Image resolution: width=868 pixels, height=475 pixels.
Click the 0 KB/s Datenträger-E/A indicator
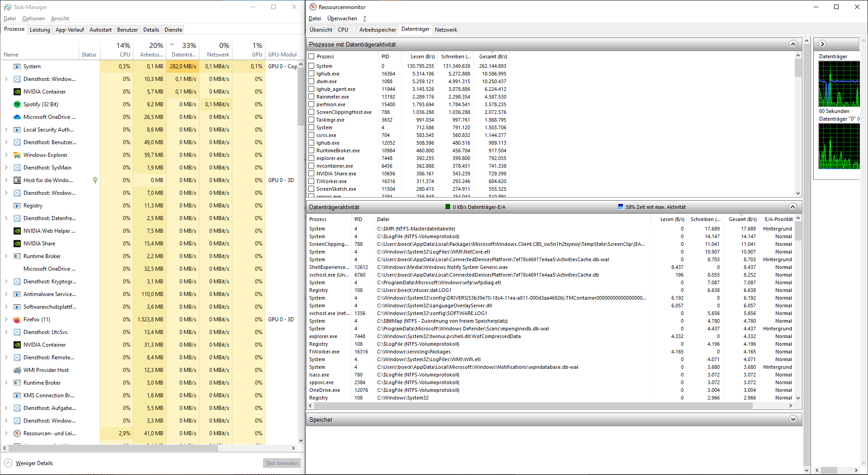[x=476, y=207]
